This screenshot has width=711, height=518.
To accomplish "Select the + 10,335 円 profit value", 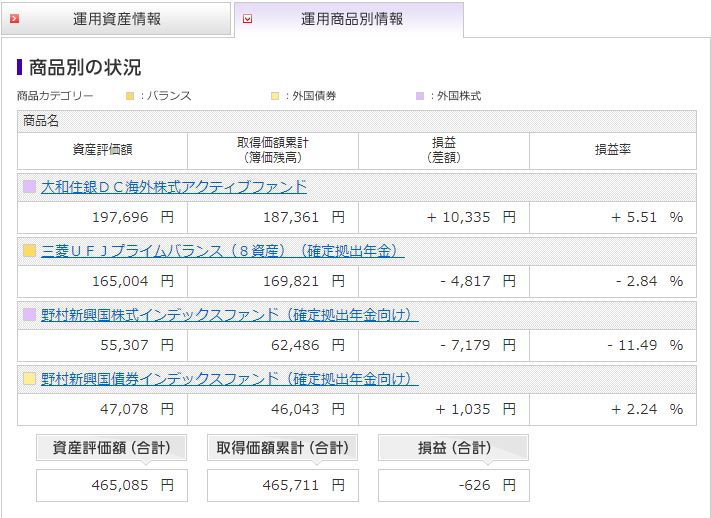I will [x=471, y=217].
